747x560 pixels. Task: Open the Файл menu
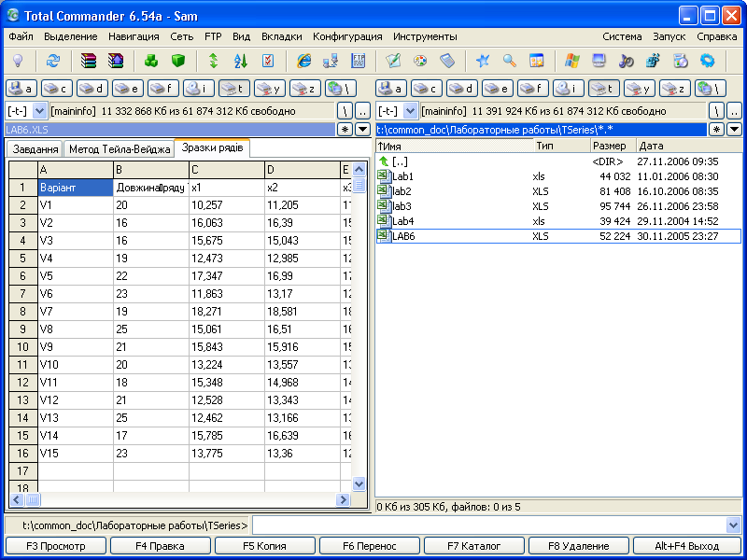coord(21,36)
